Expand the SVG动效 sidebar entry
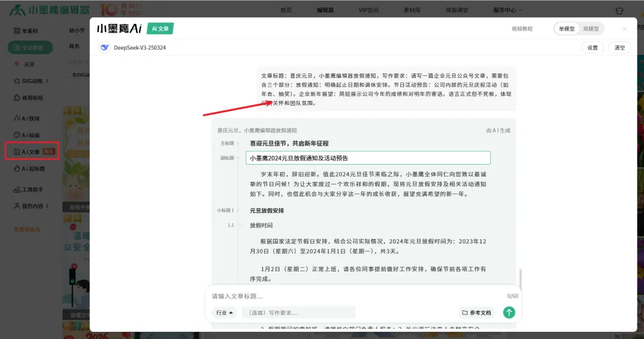644x339 pixels. point(31,81)
